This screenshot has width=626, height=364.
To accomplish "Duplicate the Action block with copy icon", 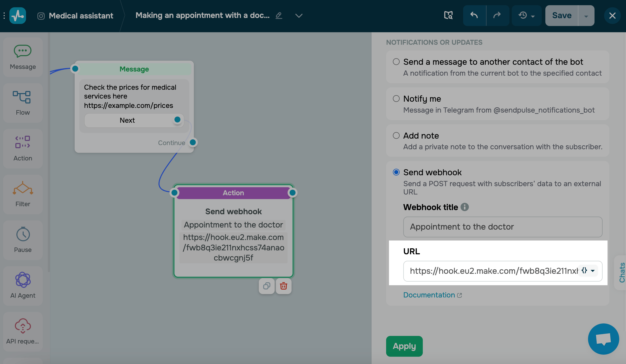I will (266, 286).
